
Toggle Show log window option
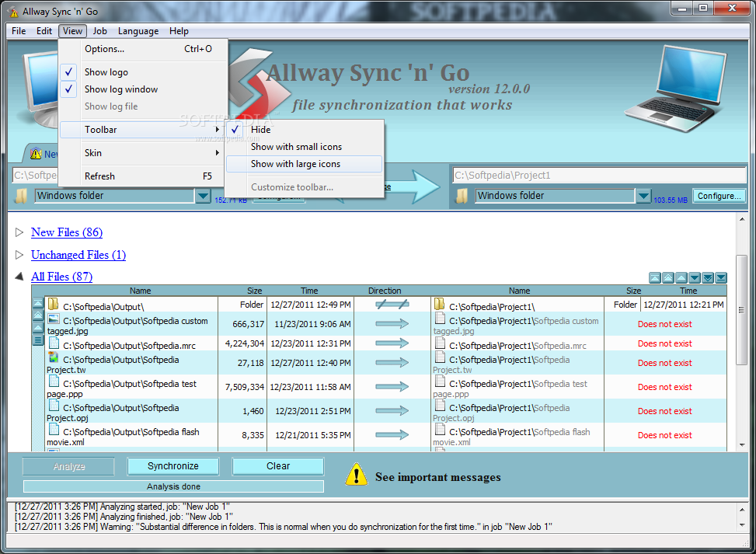coord(143,89)
